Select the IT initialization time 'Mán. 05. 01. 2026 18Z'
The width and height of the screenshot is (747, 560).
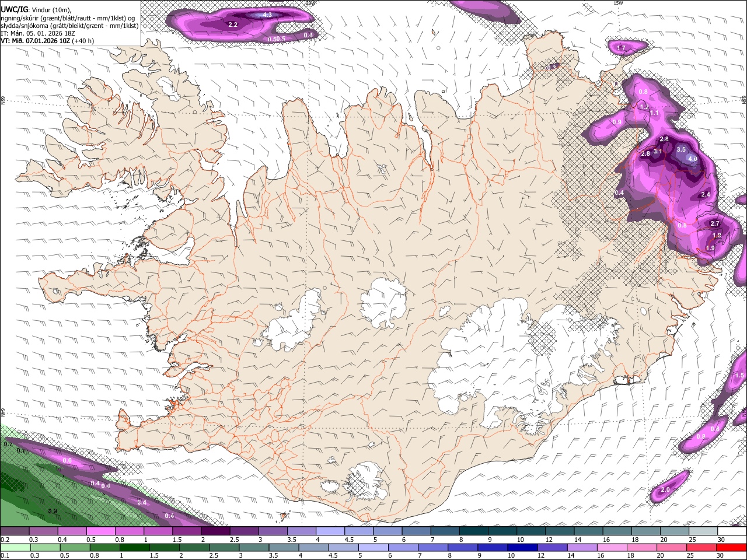point(43,33)
